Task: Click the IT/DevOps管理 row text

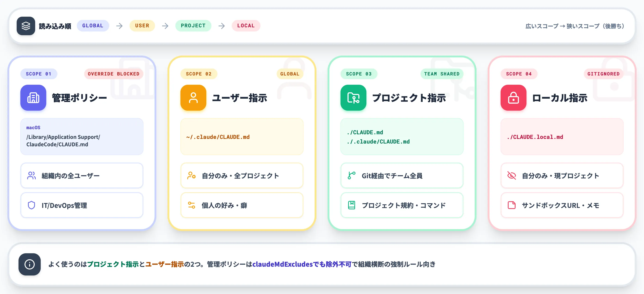Action: [x=64, y=205]
